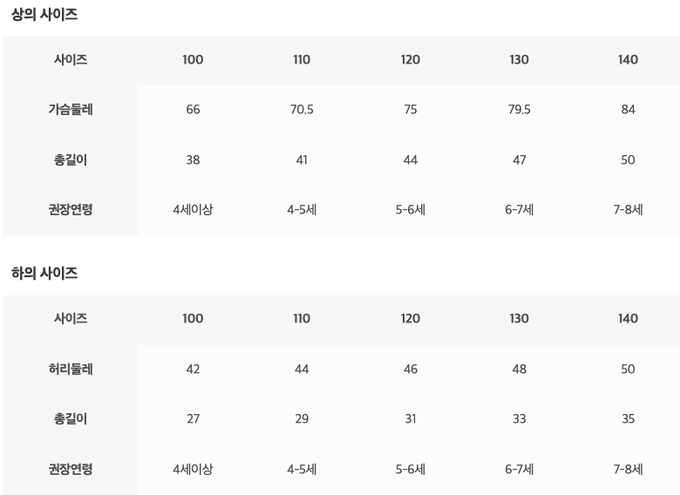680x495 pixels.
Task: Click waist measurement value 48
Action: pos(519,369)
